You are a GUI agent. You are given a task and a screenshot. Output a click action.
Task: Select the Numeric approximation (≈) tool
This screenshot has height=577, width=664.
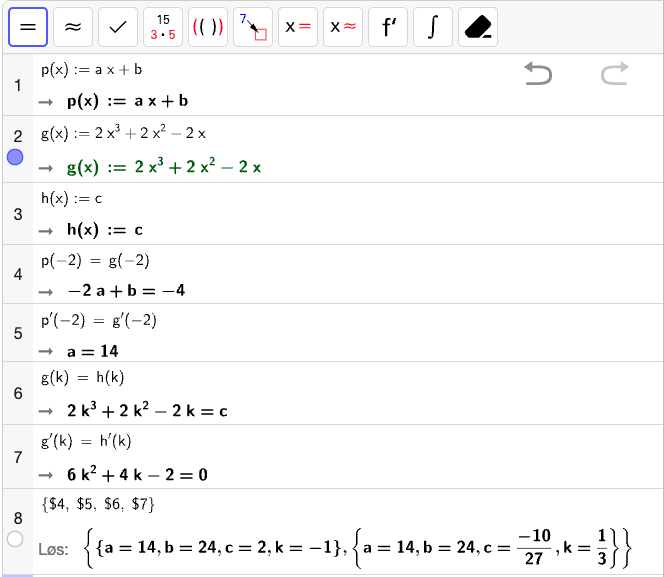click(73, 27)
